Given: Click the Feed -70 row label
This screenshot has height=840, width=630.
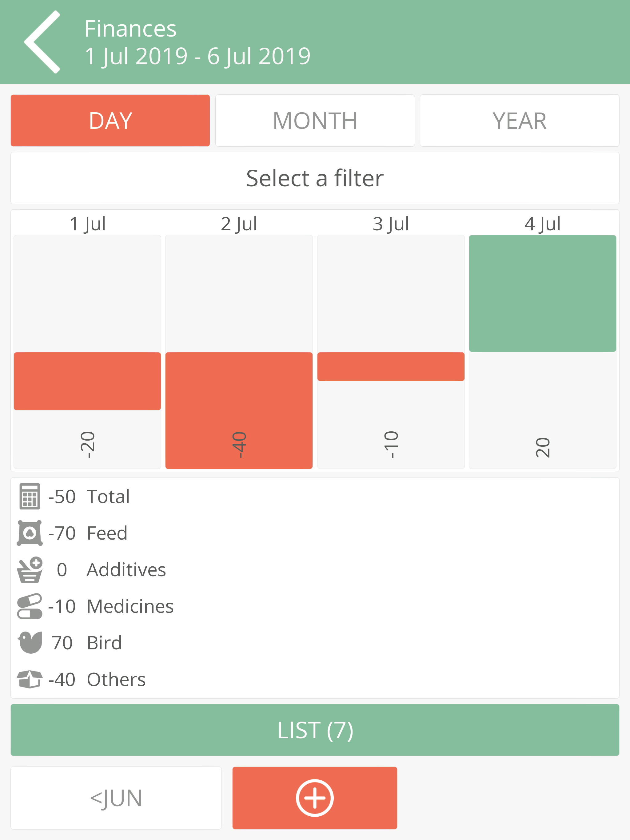Looking at the screenshot, I should [x=88, y=533].
